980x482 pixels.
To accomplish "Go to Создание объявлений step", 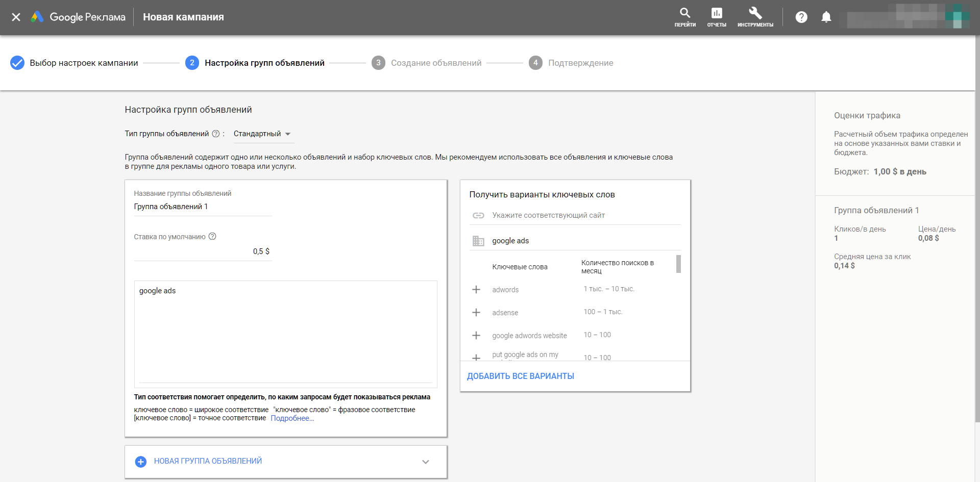I will [436, 63].
